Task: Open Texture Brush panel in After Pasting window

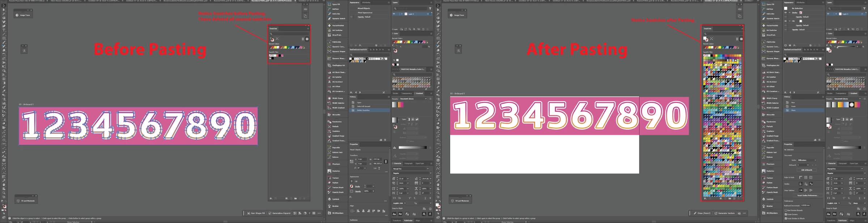Action: [x=770, y=188]
